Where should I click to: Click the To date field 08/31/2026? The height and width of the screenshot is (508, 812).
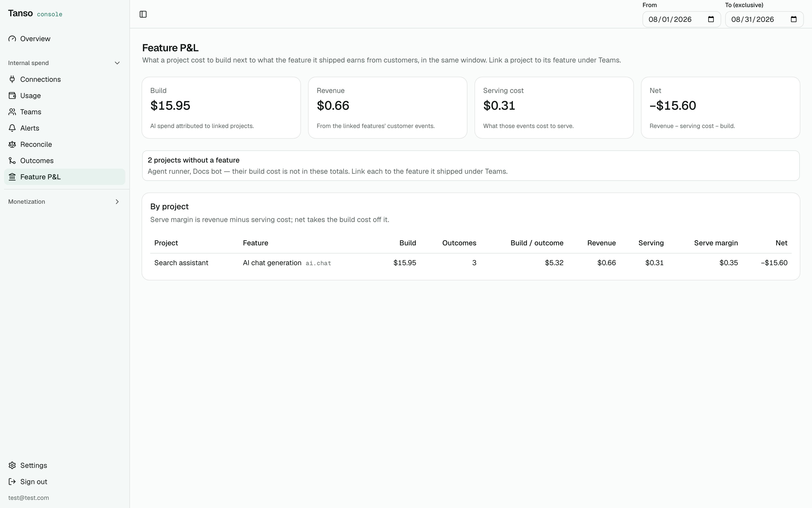pos(764,19)
